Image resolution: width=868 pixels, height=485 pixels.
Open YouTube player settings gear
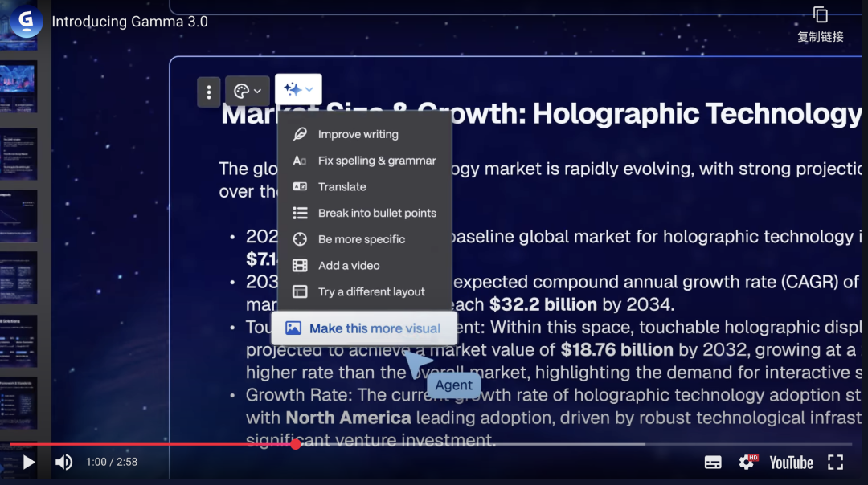click(x=747, y=462)
